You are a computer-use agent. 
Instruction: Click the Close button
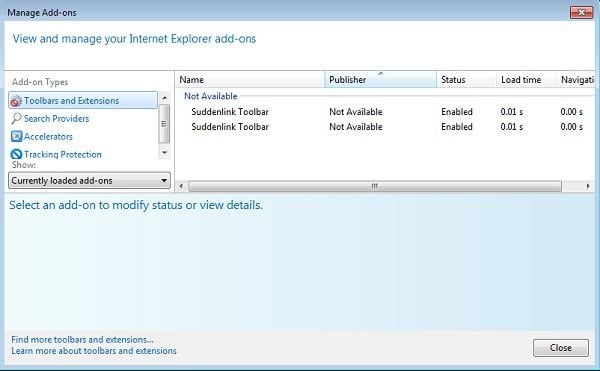(x=561, y=348)
